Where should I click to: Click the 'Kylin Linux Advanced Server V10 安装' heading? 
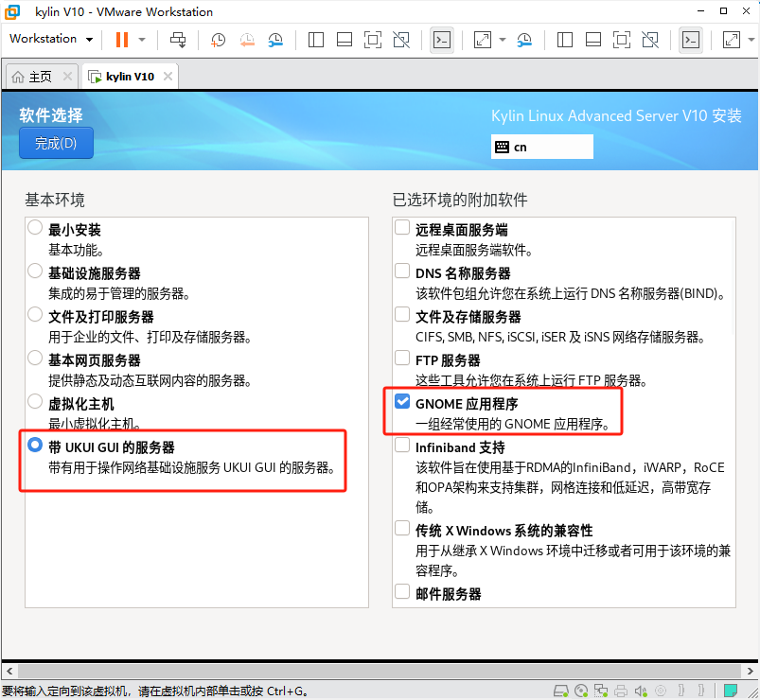coord(616,115)
